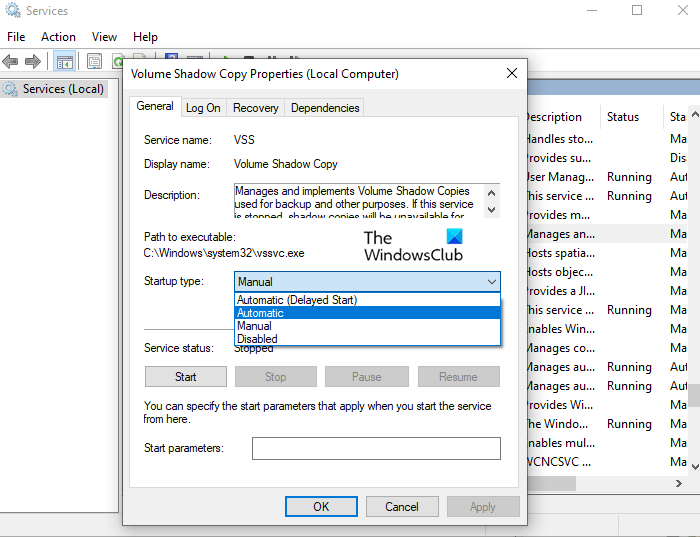Confirm the dialog with OK

coord(321,507)
